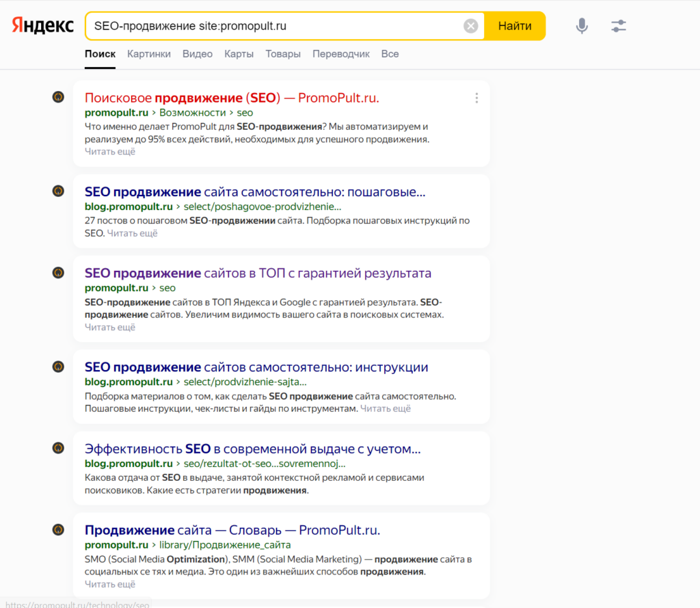Click promopult.ru domain in first result's breadcrumb
The image size is (700, 608).
point(116,113)
